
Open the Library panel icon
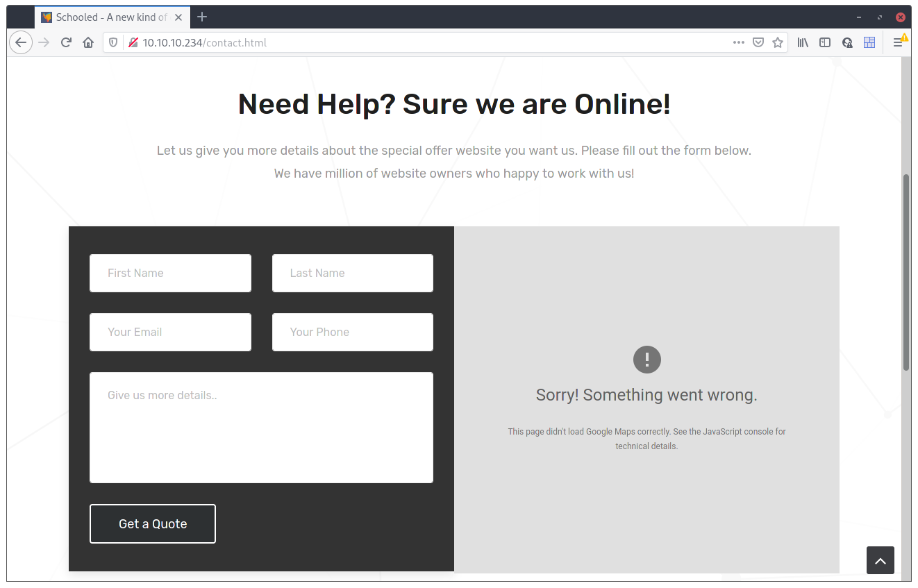tap(802, 42)
